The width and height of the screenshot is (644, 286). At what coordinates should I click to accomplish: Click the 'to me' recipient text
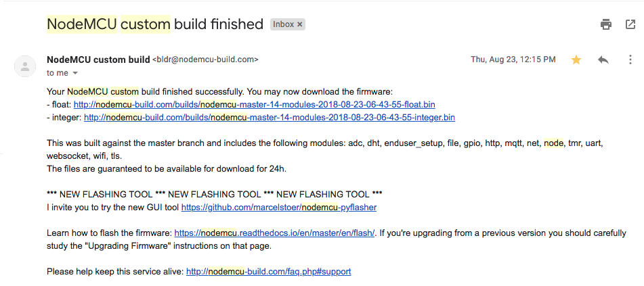(x=58, y=73)
